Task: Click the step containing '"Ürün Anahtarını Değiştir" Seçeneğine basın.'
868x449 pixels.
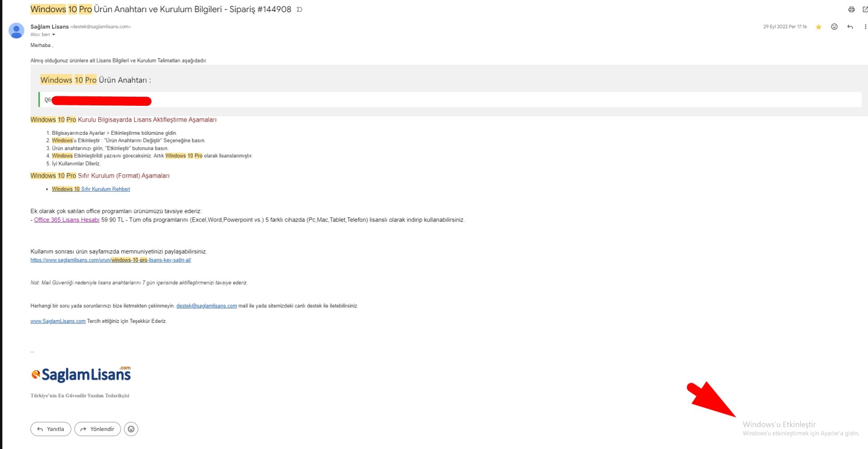Action: [129, 141]
